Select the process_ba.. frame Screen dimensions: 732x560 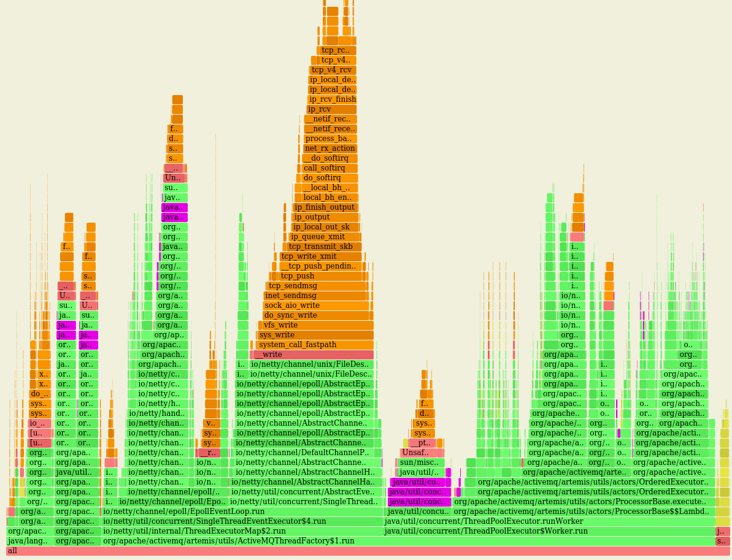331,139
